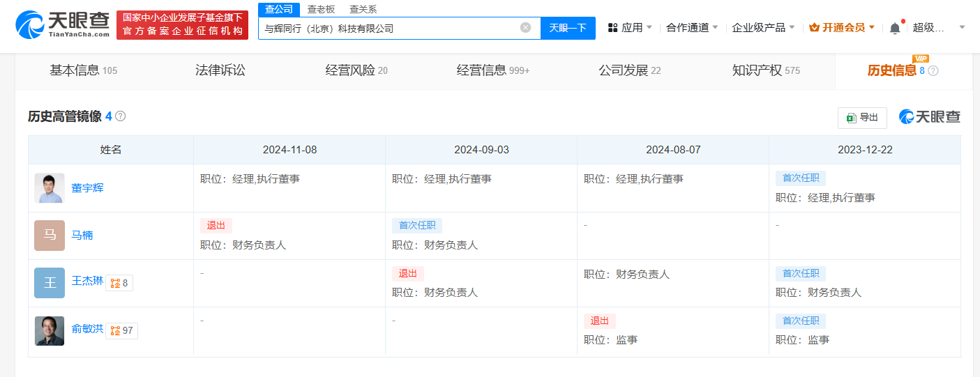
Task: Click the 应用 grid icon
Action: (613, 28)
